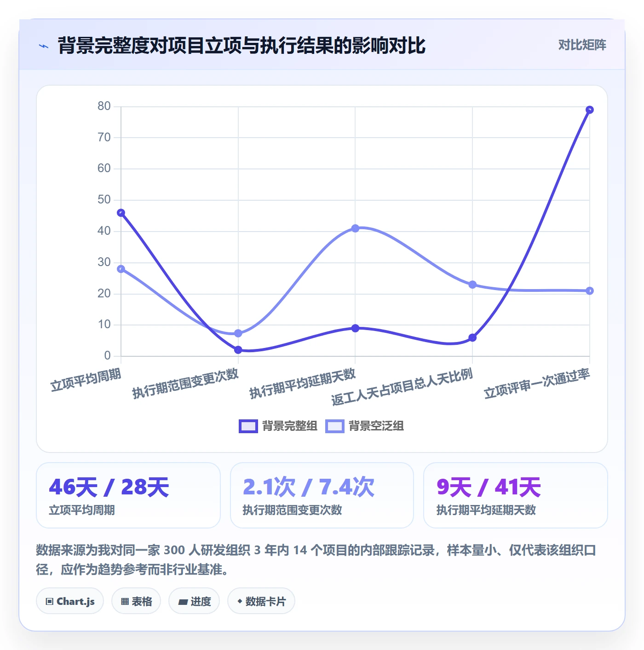Click the chart title 背景完整度对项目立项与执行结果的影响对比
This screenshot has height=650, width=644.
[242, 46]
